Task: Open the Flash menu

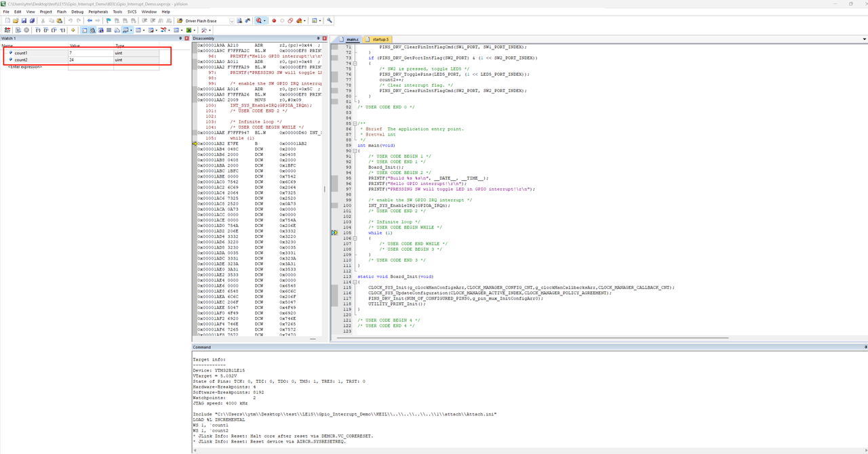Action: pos(62,12)
